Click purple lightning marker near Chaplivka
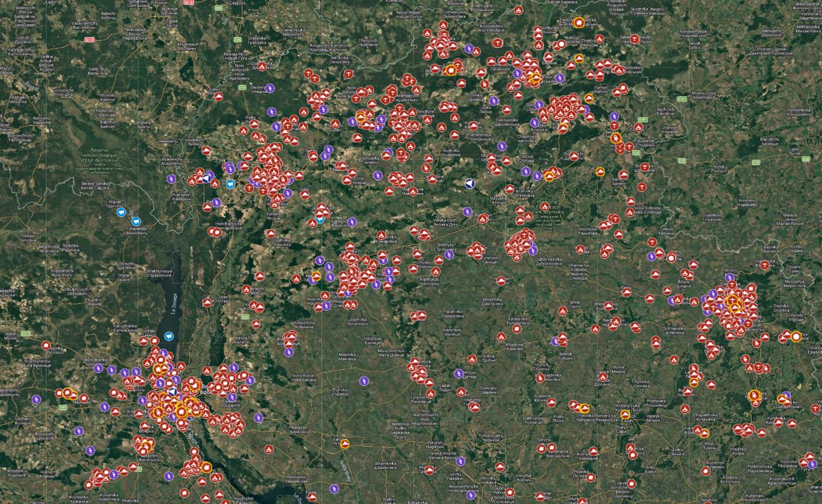This screenshot has width=822, height=504. pos(502,146)
